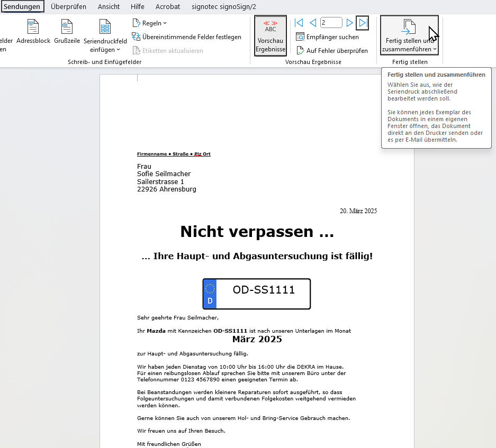496x448 pixels.
Task: Go to next record
Action: (x=349, y=23)
